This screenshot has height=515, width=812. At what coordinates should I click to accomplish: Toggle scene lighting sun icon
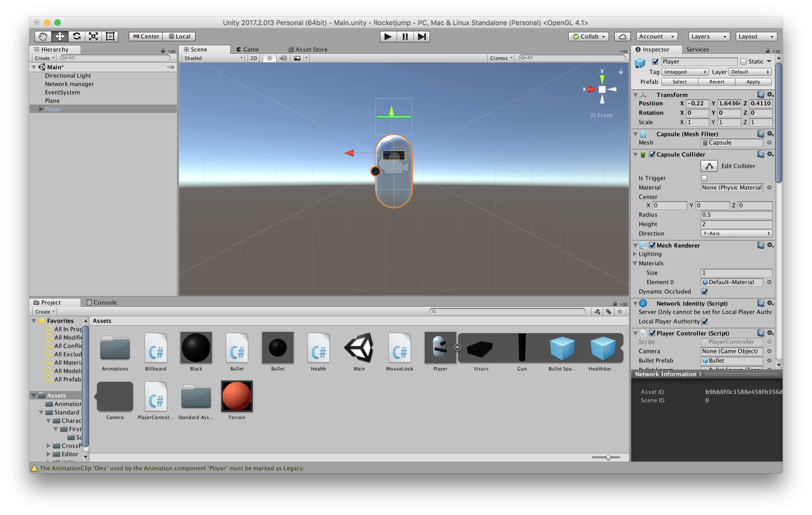coord(269,58)
